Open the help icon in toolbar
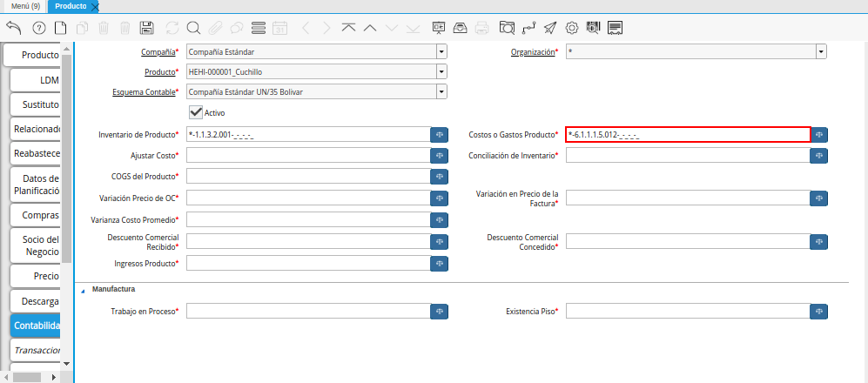This screenshot has height=383, width=868. pos(38,27)
